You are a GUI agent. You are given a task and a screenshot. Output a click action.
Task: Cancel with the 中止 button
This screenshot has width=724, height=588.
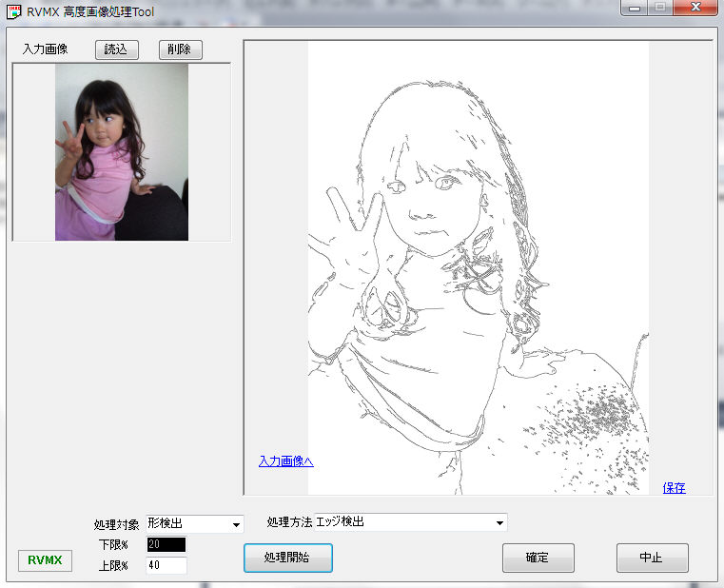click(x=652, y=558)
